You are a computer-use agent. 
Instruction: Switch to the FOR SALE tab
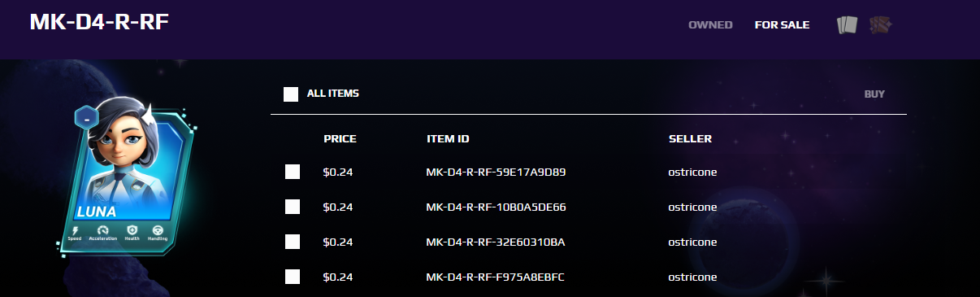pos(782,24)
